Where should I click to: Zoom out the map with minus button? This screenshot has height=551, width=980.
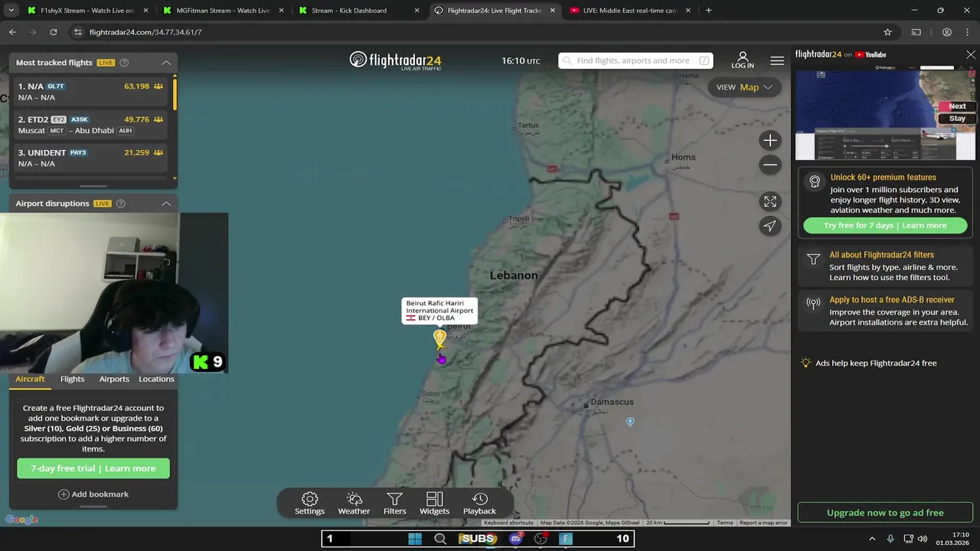(x=770, y=165)
